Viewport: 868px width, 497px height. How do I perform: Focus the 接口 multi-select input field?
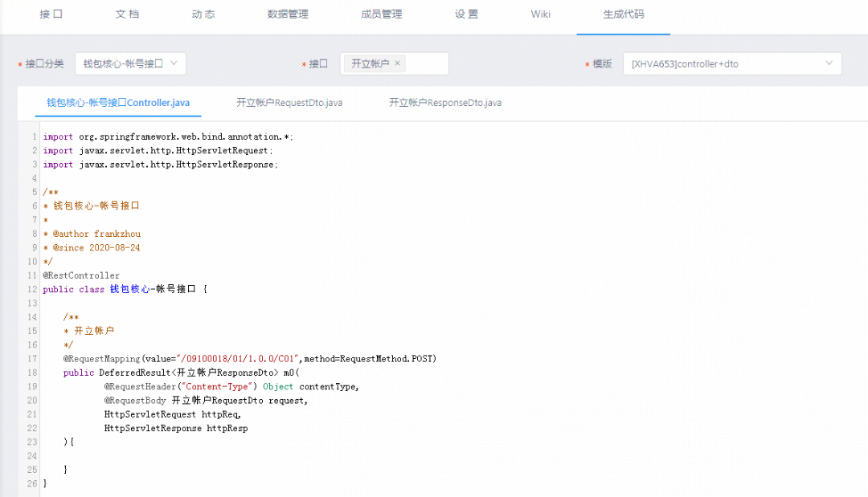(394, 63)
